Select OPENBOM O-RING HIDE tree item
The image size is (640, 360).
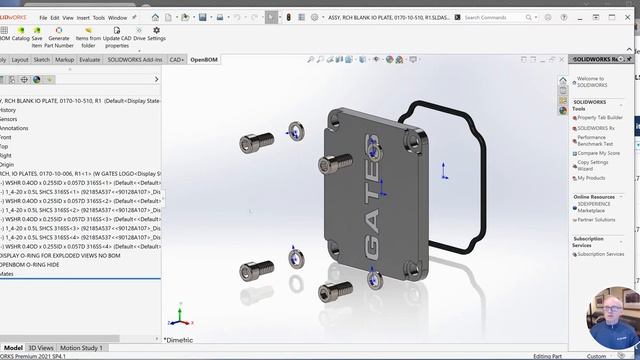point(29,264)
